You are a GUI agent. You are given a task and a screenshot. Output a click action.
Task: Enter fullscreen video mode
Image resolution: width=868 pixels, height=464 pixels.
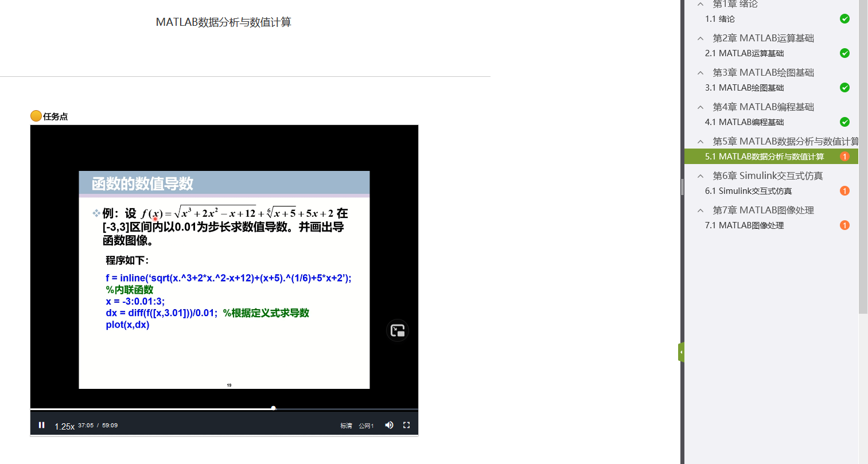click(x=406, y=425)
